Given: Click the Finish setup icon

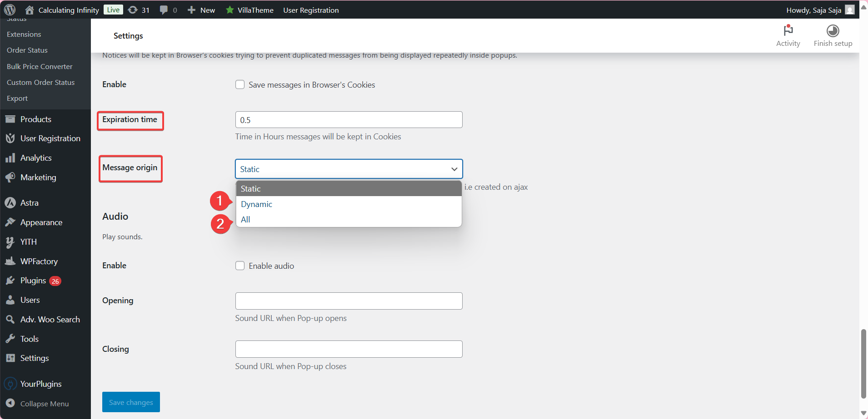Looking at the screenshot, I should [x=833, y=31].
